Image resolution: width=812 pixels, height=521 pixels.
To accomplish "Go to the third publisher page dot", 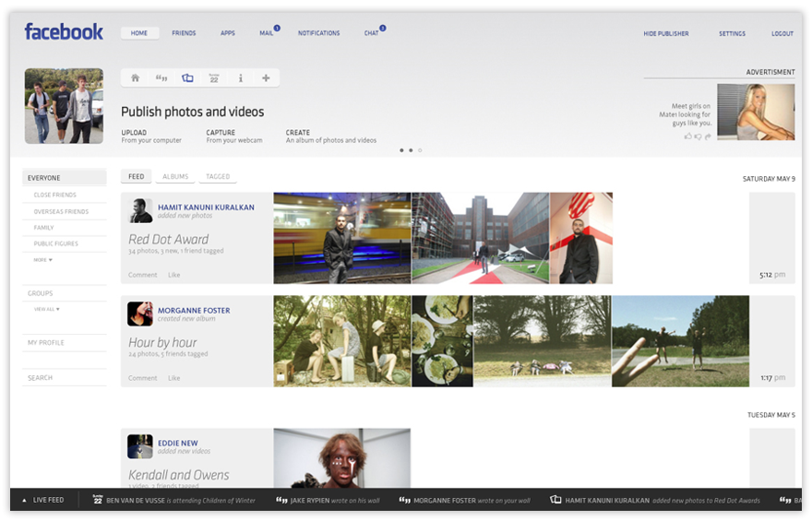I will click(420, 150).
